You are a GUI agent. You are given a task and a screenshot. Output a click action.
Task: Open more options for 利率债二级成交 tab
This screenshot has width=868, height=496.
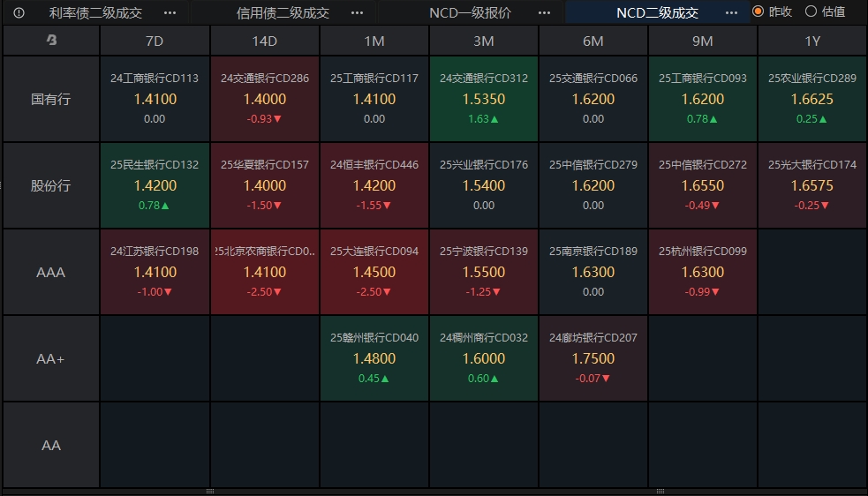(170, 12)
